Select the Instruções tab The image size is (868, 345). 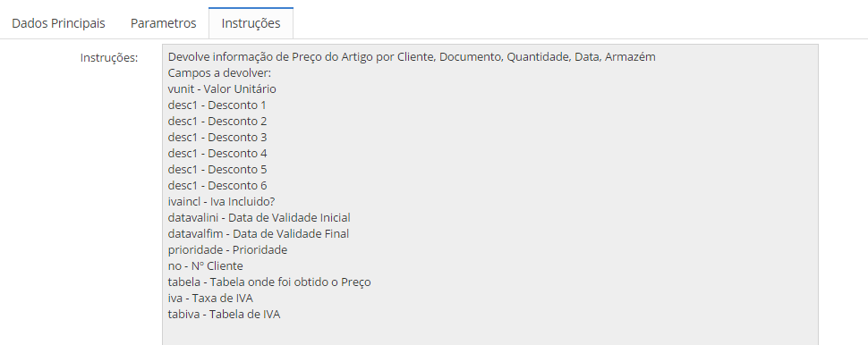click(x=251, y=23)
